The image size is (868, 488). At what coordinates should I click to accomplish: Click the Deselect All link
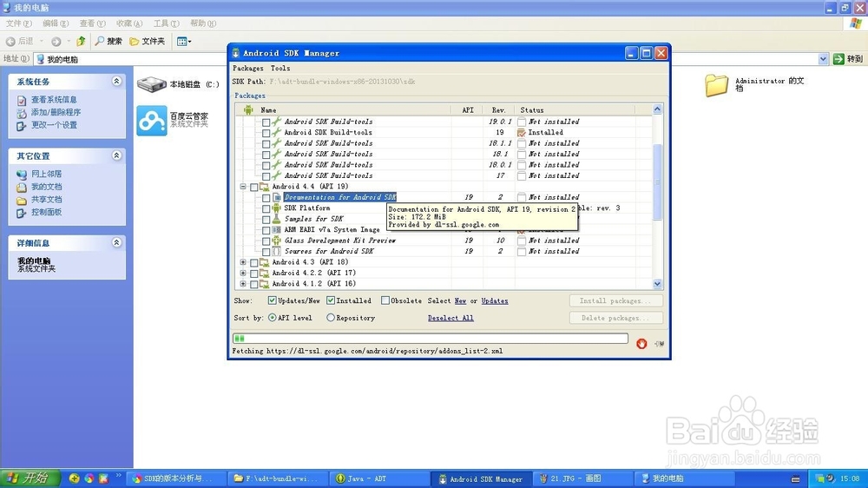[450, 318]
